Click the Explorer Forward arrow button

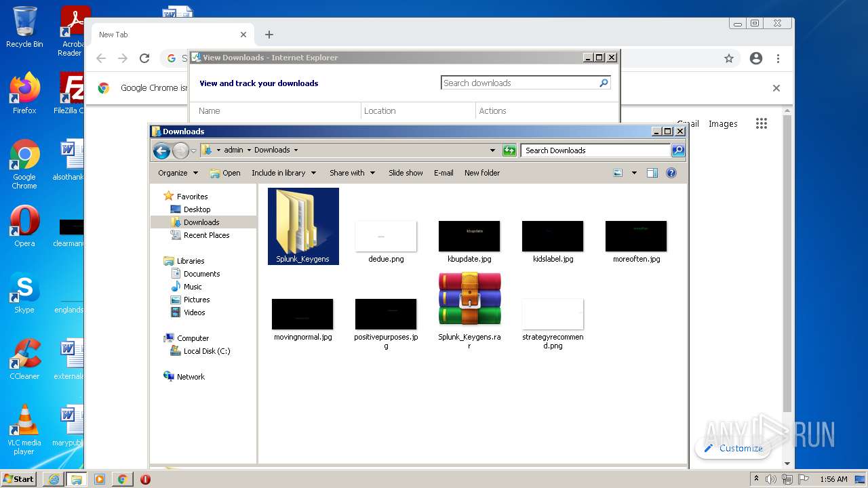click(180, 150)
